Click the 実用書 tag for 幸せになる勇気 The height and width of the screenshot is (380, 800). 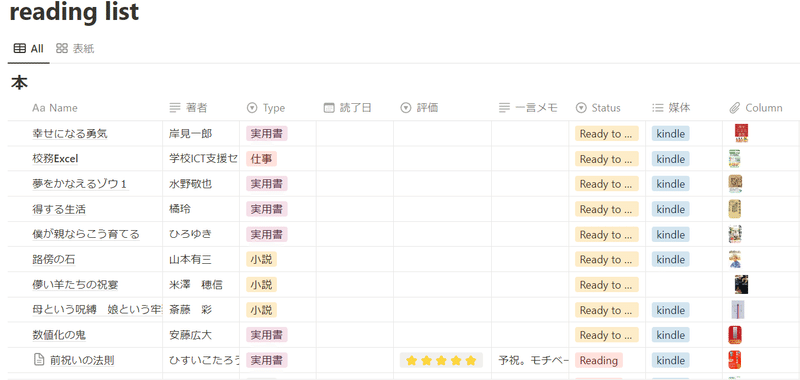click(x=267, y=134)
